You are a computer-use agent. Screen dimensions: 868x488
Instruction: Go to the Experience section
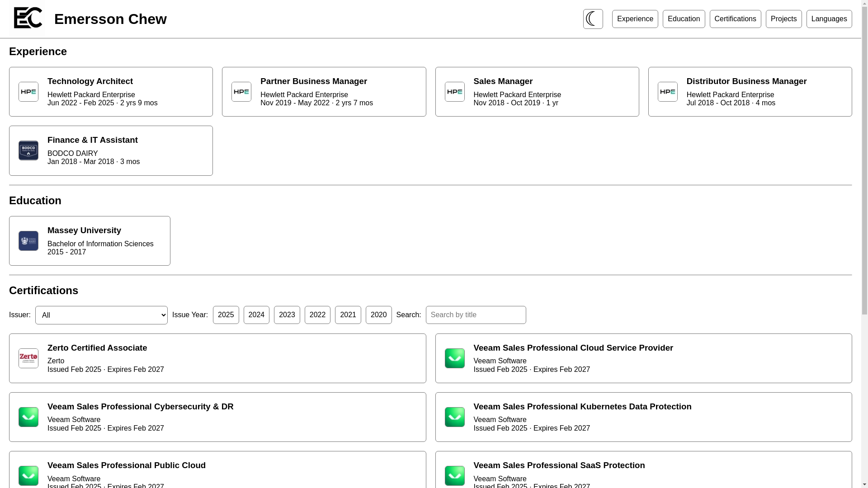(x=635, y=19)
